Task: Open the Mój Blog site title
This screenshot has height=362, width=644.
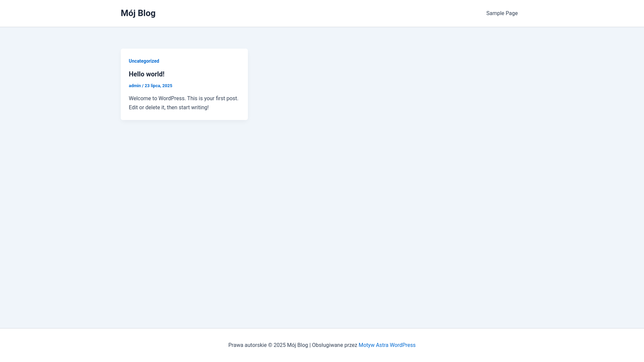Action: click(138, 13)
